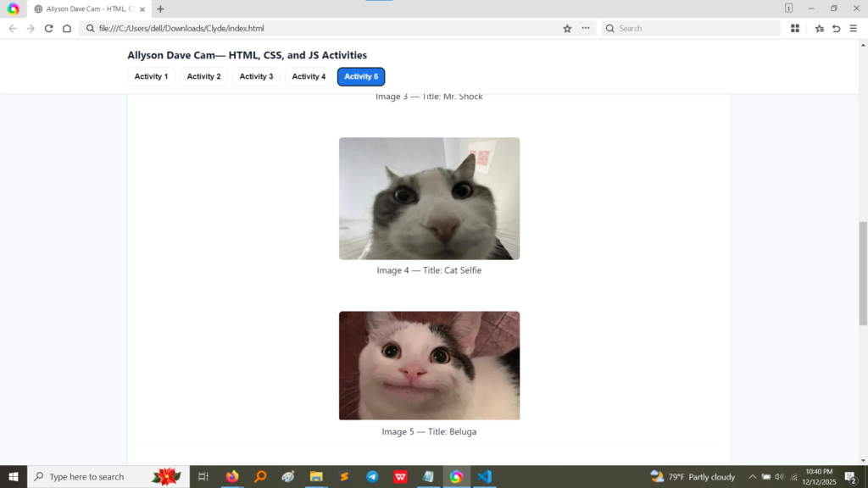Viewport: 868px width, 488px height.
Task: Bookmark this page with the star icon
Action: pyautogui.click(x=567, y=28)
